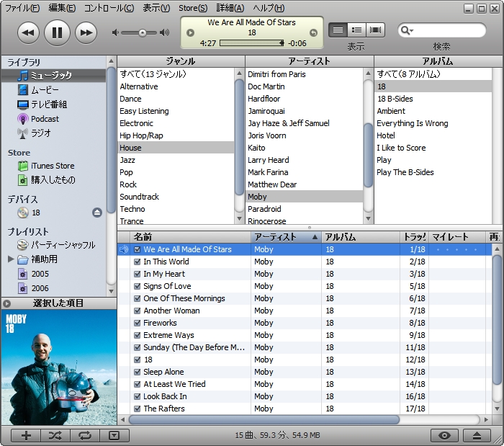
Task: Uncheck We Are All Made Of Stars
Action: pyautogui.click(x=138, y=249)
